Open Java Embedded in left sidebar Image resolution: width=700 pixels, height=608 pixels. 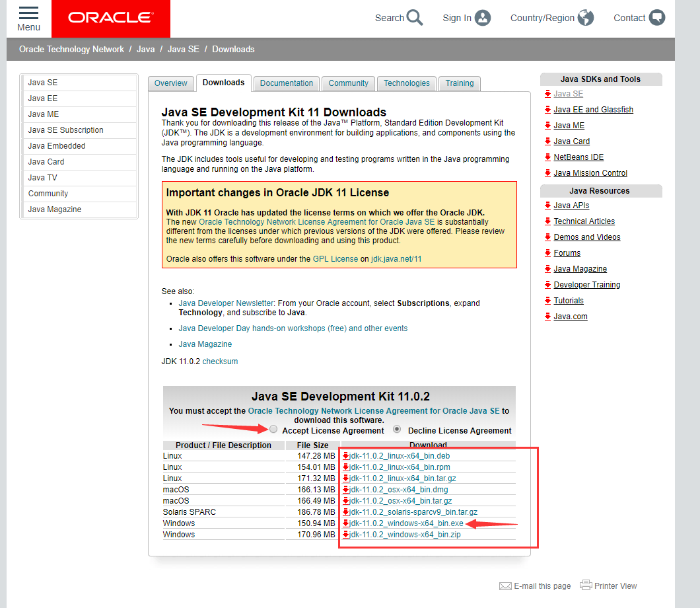pos(79,146)
